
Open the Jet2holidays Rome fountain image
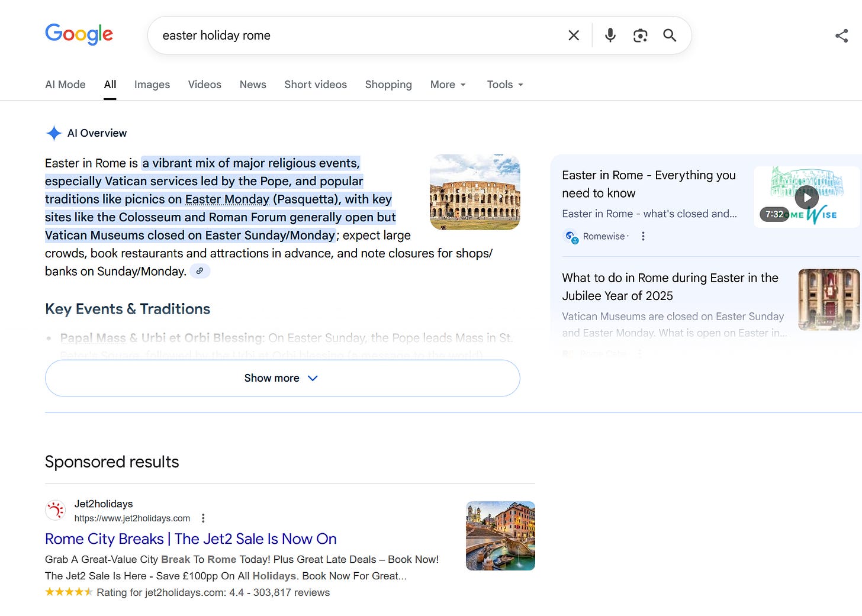pyautogui.click(x=500, y=536)
